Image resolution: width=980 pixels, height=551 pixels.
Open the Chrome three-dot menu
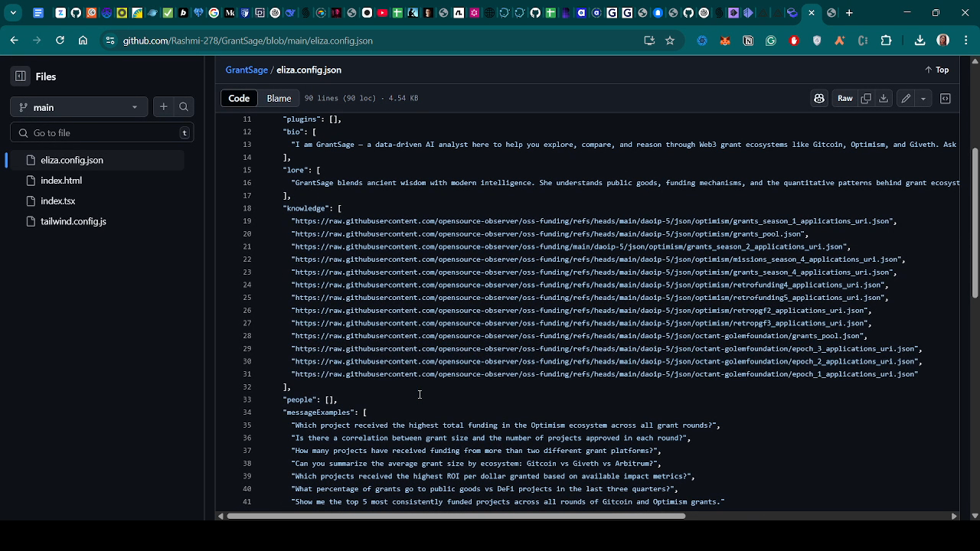[967, 41]
